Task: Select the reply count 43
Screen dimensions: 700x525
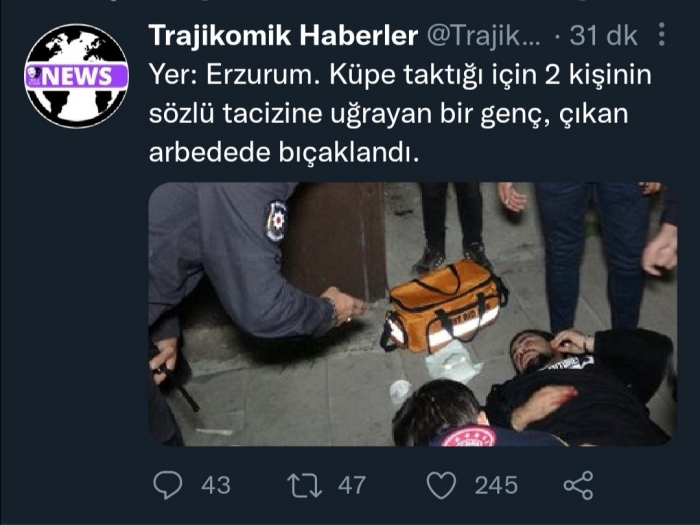Action: click(216, 485)
